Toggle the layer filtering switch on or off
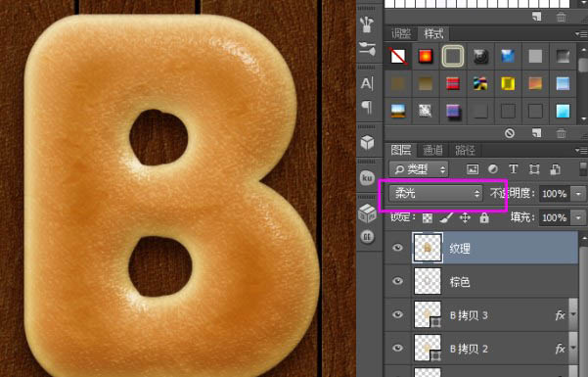Image resolution: width=588 pixels, height=377 pixels. coord(583,168)
